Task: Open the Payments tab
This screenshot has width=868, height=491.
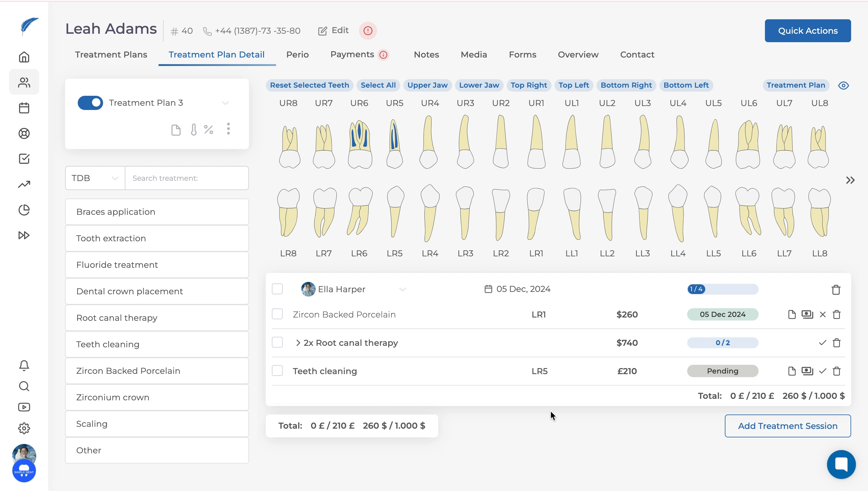Action: 352,55
